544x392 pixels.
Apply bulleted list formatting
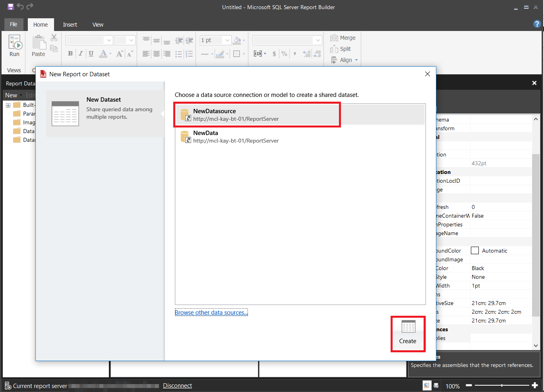point(179,54)
